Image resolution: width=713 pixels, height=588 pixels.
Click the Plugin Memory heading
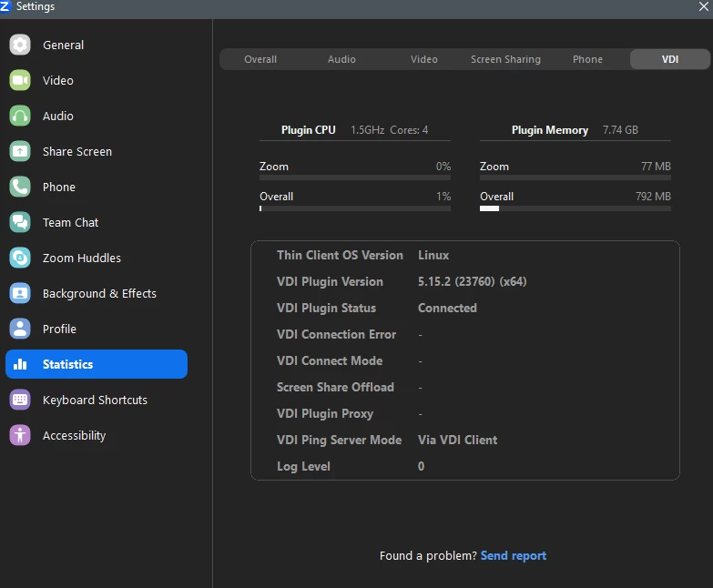[x=550, y=130]
